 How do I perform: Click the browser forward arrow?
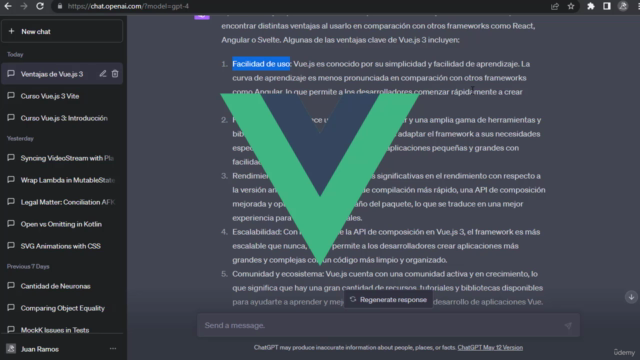coord(24,6)
